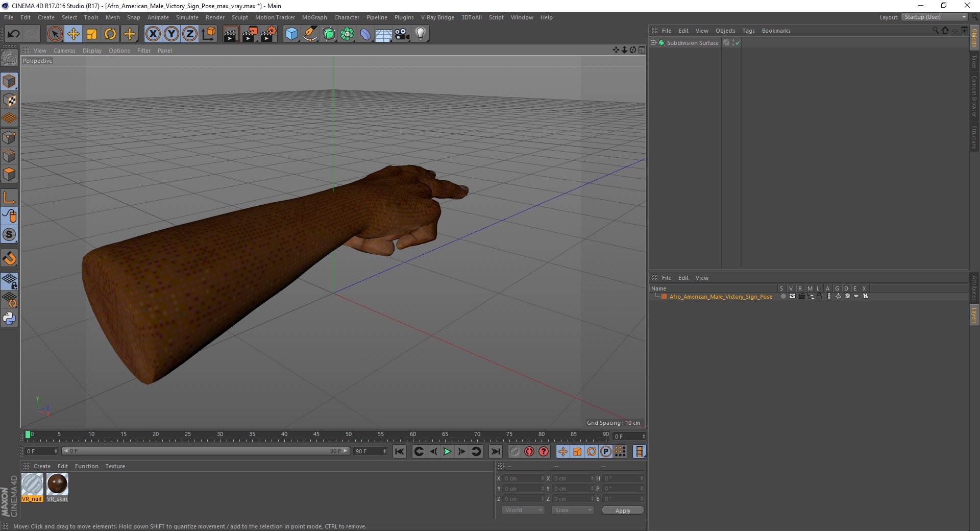Click the Undo arrow icon
980x531 pixels.
click(x=14, y=34)
